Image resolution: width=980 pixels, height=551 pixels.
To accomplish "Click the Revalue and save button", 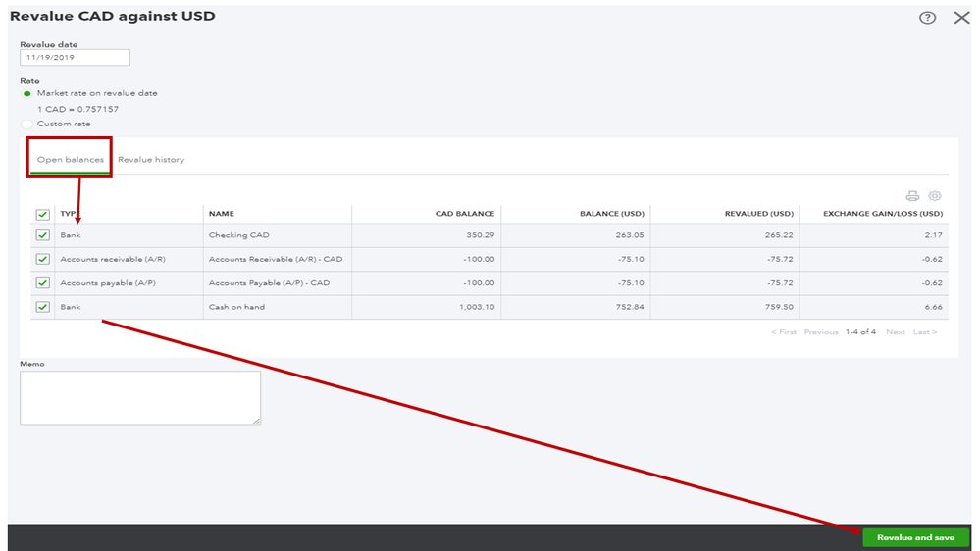I will (915, 537).
